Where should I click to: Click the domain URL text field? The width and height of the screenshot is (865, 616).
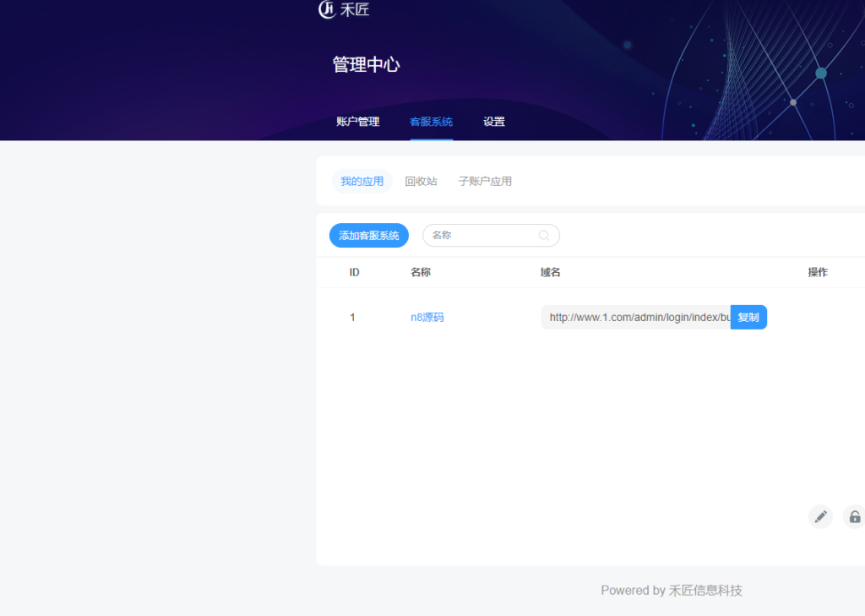[x=635, y=318]
